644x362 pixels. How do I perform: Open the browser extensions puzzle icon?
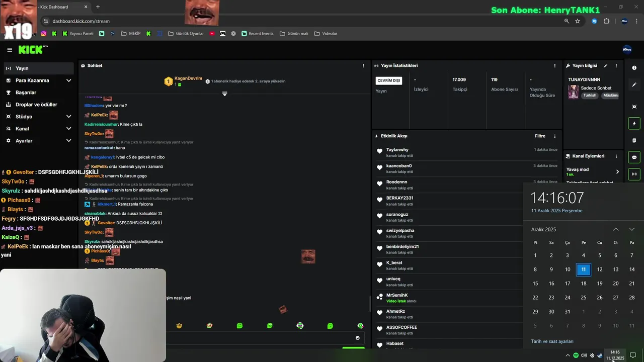[606, 21]
